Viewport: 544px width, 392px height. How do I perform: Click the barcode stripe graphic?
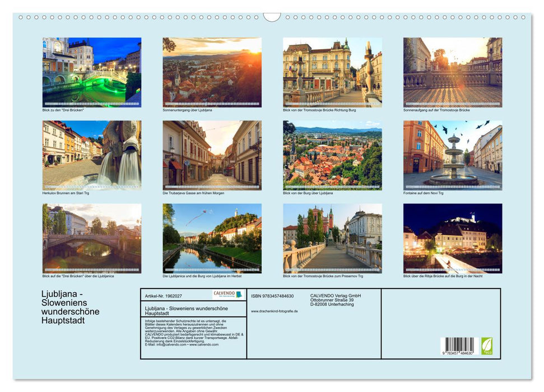pos(458,344)
